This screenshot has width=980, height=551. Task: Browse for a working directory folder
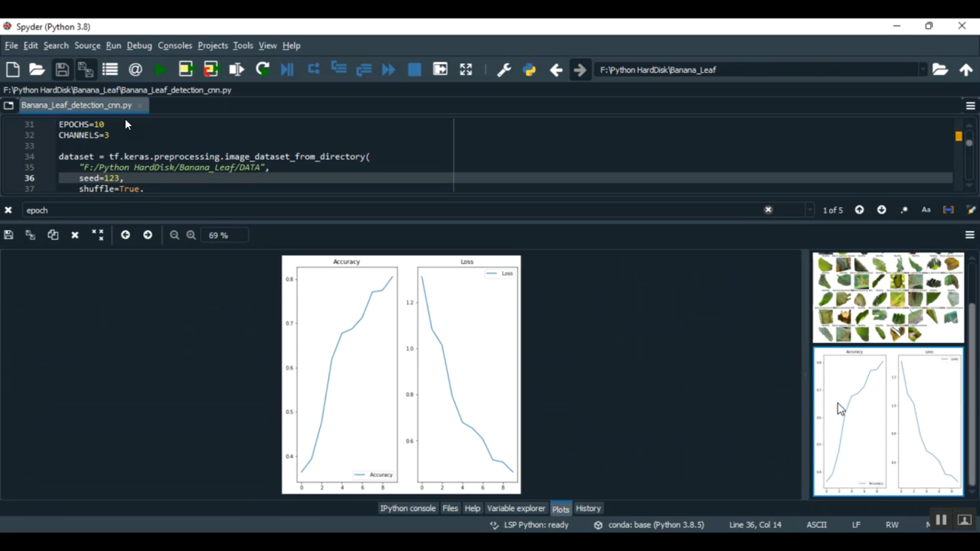coord(939,70)
